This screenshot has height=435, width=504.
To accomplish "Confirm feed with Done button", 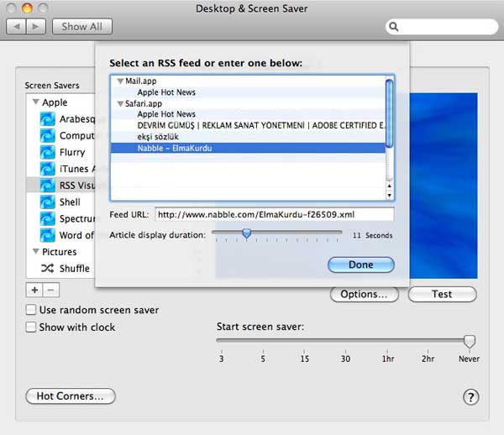I will (361, 265).
